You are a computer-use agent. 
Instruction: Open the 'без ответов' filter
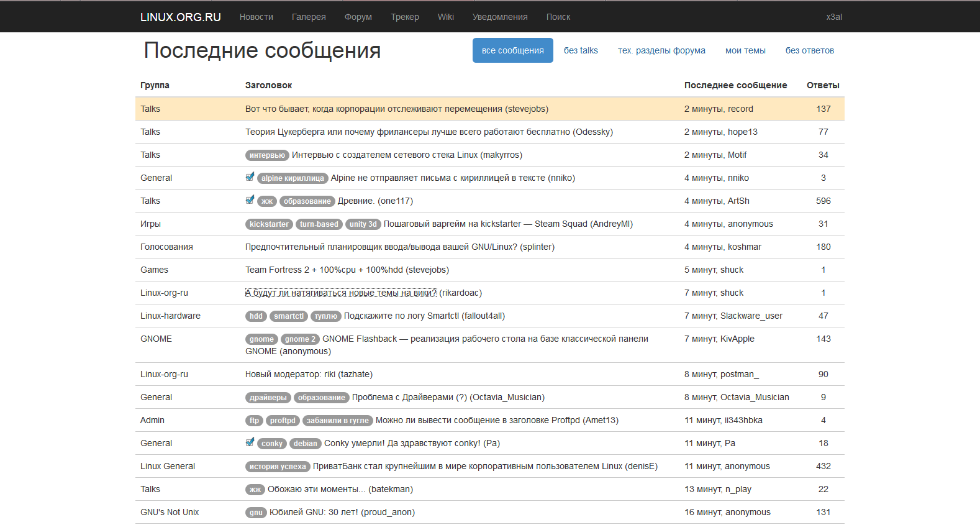coord(809,50)
